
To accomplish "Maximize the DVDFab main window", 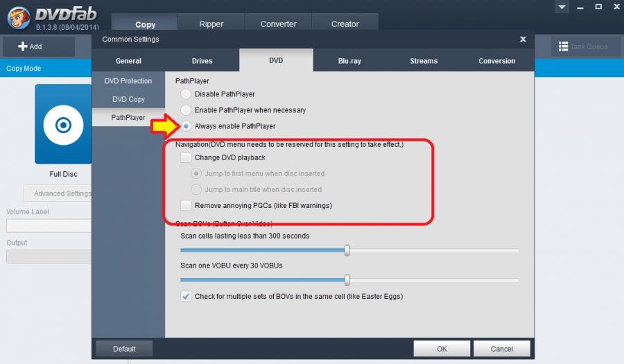I will [x=598, y=7].
